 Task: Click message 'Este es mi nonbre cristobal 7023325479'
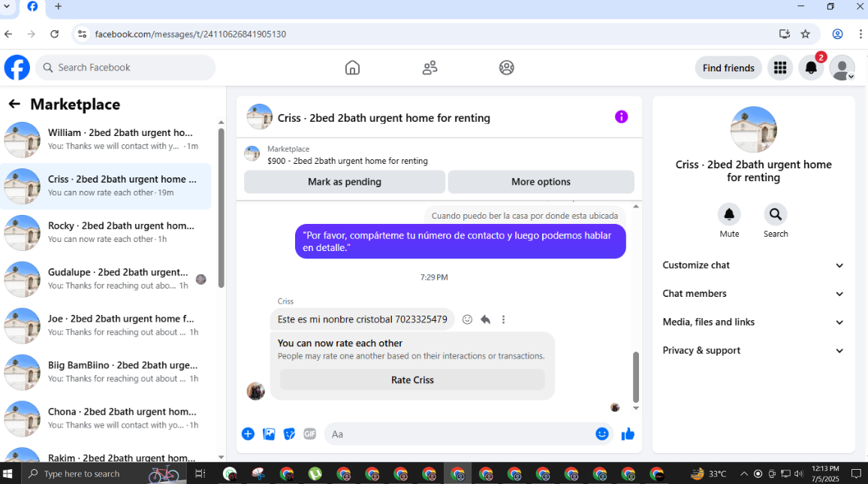pyautogui.click(x=363, y=319)
